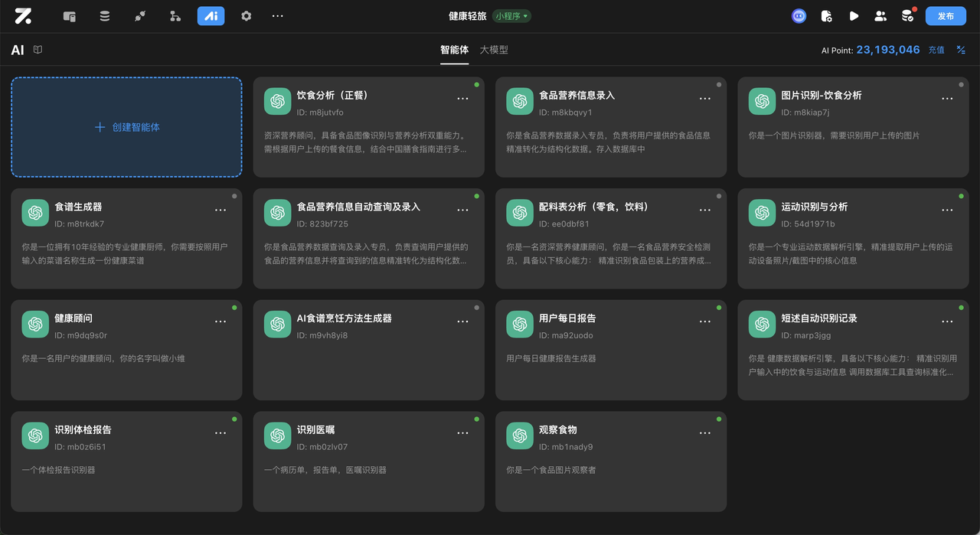Click description 用户每日健康报告生成器
Screen dimensions: 980x535
coord(551,358)
